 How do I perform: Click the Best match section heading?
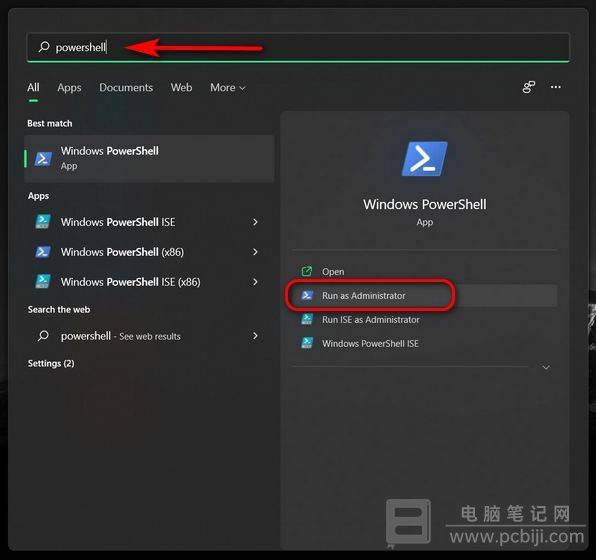(50, 124)
